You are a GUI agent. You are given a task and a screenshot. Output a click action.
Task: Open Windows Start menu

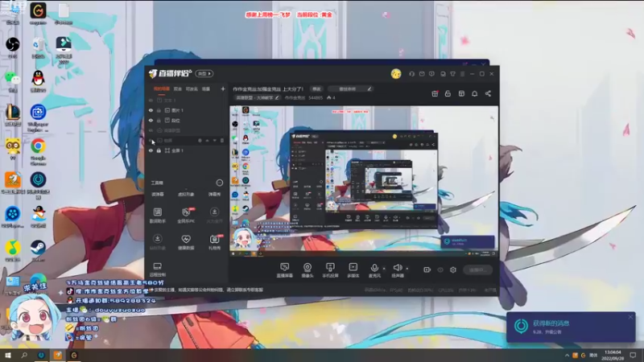pos(7,356)
